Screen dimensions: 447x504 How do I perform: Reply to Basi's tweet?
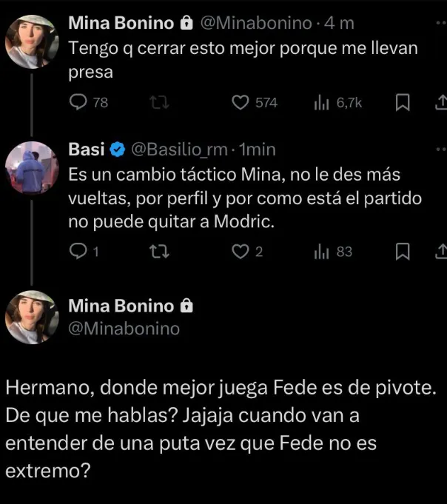(78, 252)
